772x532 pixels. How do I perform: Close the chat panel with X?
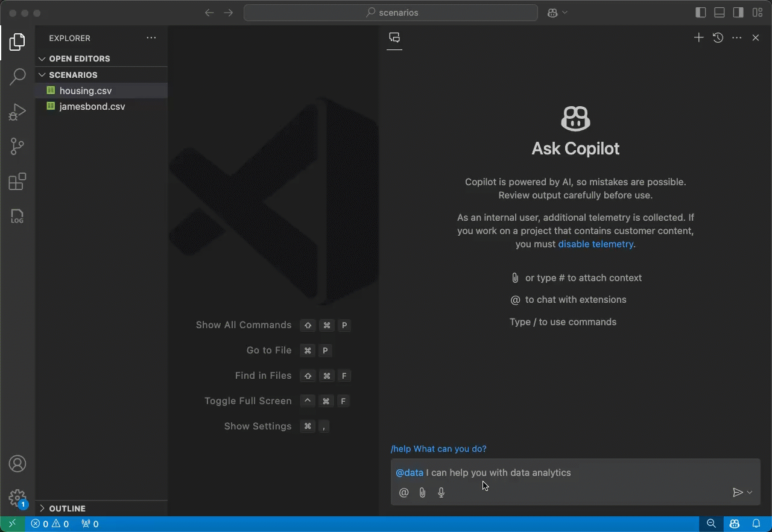coord(755,37)
